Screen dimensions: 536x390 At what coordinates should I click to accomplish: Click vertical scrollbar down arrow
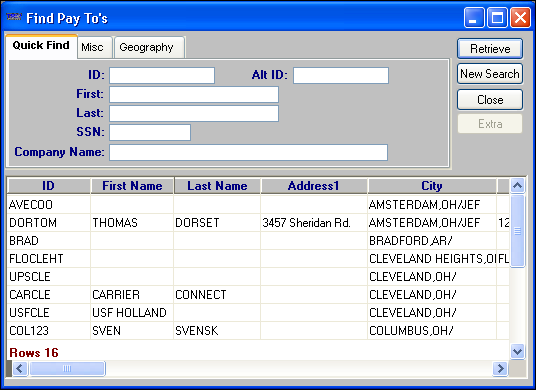pyautogui.click(x=517, y=351)
